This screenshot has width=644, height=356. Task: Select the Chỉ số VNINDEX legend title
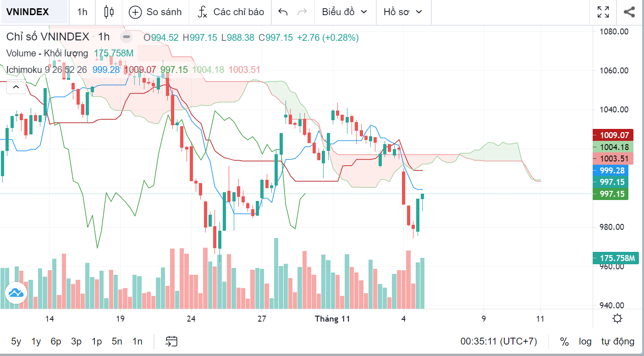pos(48,37)
